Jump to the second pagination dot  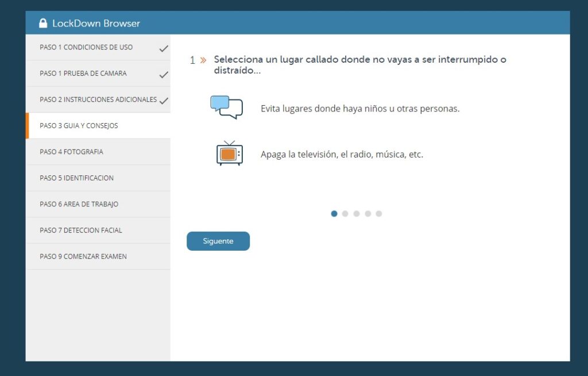pos(345,214)
